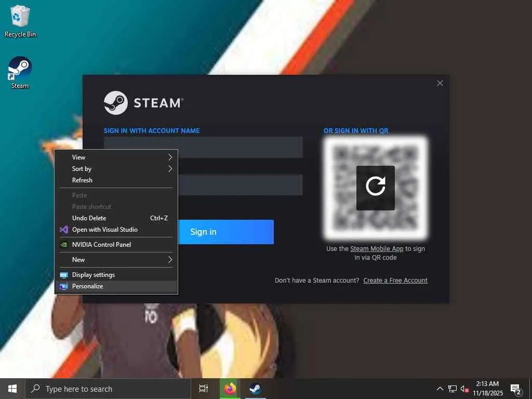
Task: Expand the New submenu
Action: point(116,260)
